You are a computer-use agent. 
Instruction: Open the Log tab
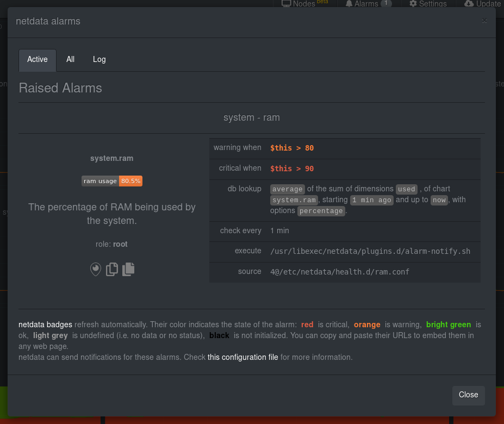click(99, 59)
